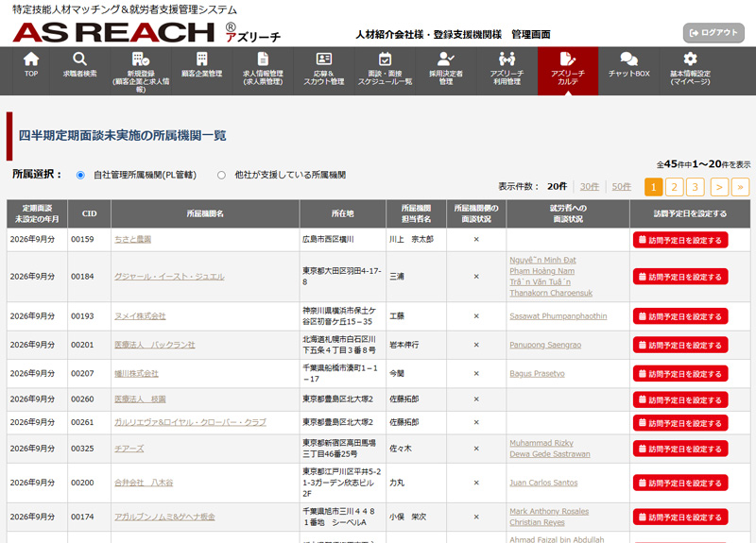756x543 pixels.
Task: Open worker Nguyễn Minh Đạt link
Action: tap(542, 261)
